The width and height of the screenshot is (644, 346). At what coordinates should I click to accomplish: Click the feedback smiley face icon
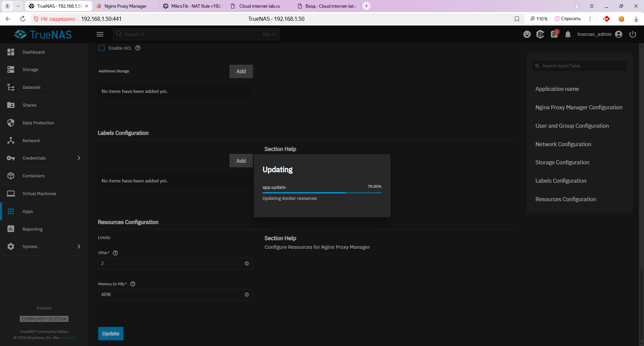527,34
